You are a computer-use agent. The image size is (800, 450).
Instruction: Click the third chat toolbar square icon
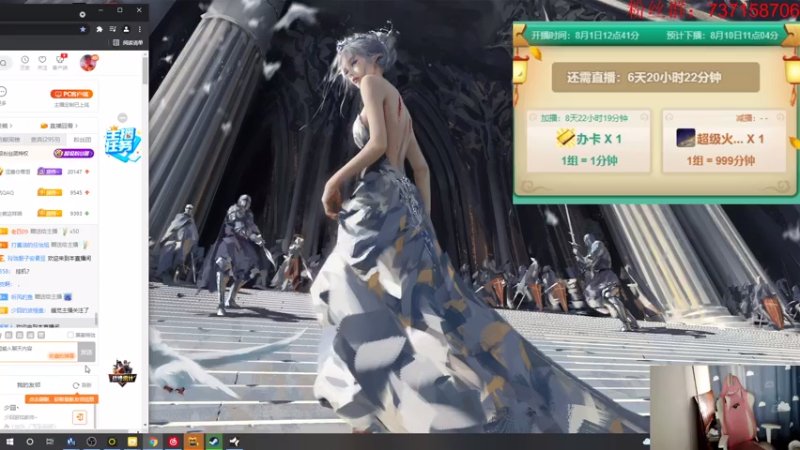coord(30,335)
